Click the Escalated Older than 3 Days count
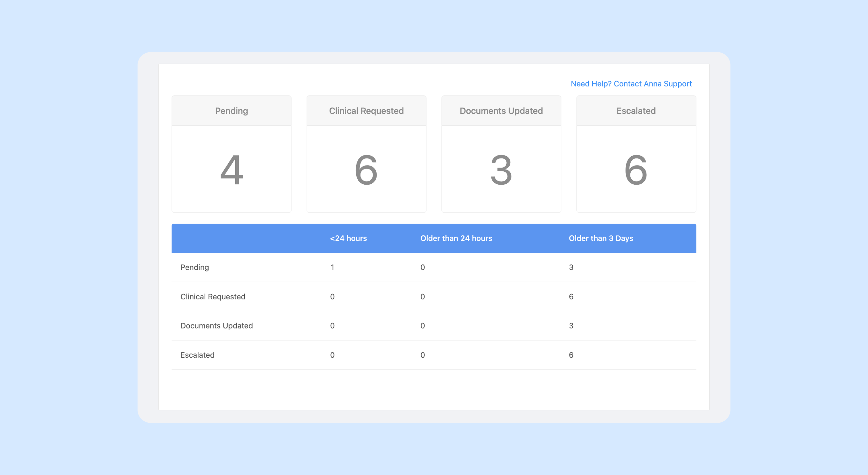 pos(571,355)
